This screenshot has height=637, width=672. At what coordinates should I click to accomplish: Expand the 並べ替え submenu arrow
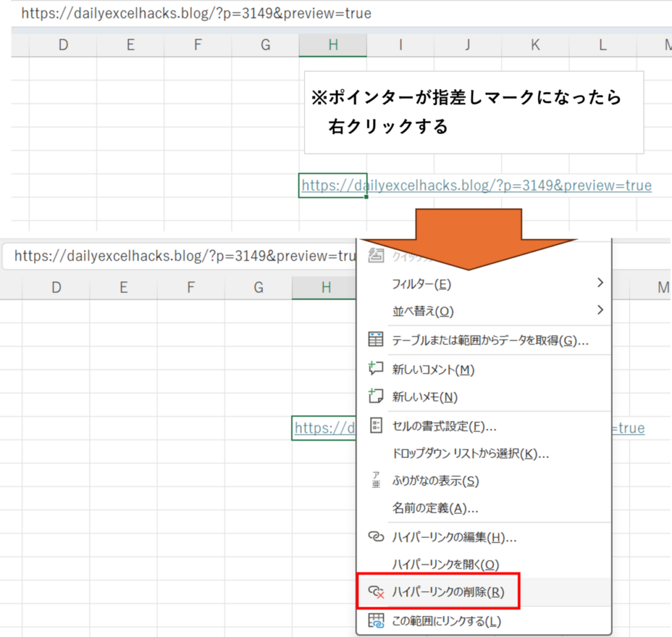[x=600, y=310]
